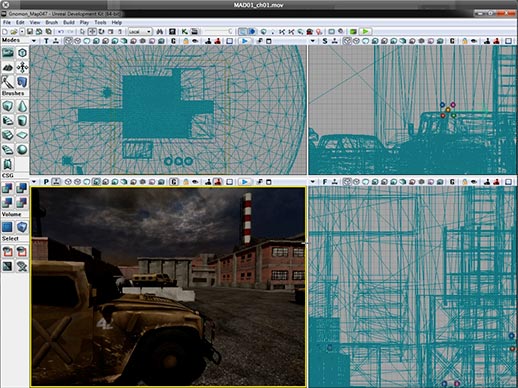The width and height of the screenshot is (518, 388).
Task: Open the Tools menu
Action: pyautogui.click(x=100, y=22)
